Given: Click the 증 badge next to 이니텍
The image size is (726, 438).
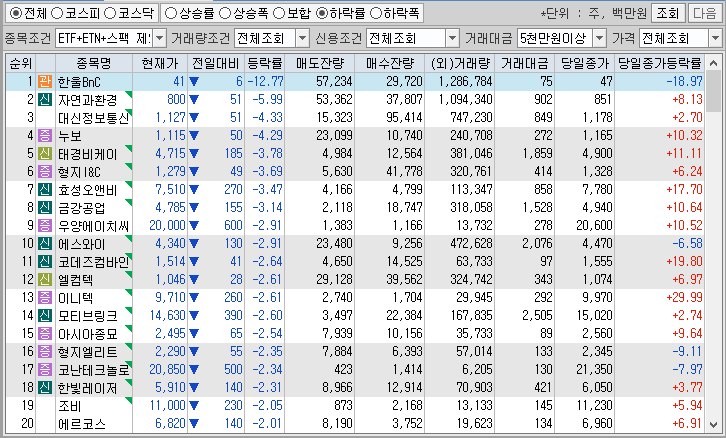Looking at the screenshot, I should tap(45, 297).
